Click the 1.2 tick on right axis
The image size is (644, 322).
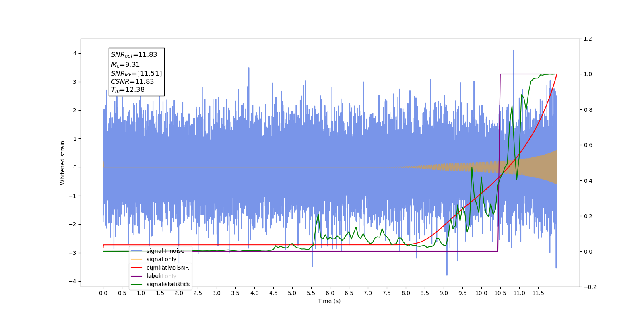coord(588,39)
